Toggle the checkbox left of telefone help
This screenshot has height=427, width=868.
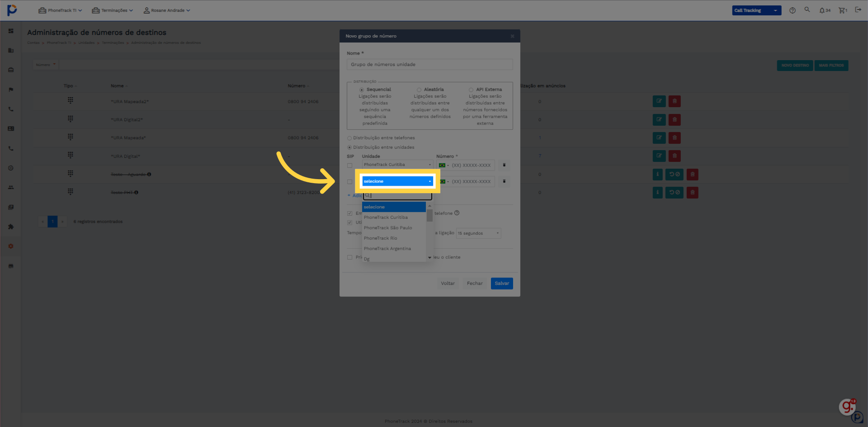pyautogui.click(x=349, y=213)
